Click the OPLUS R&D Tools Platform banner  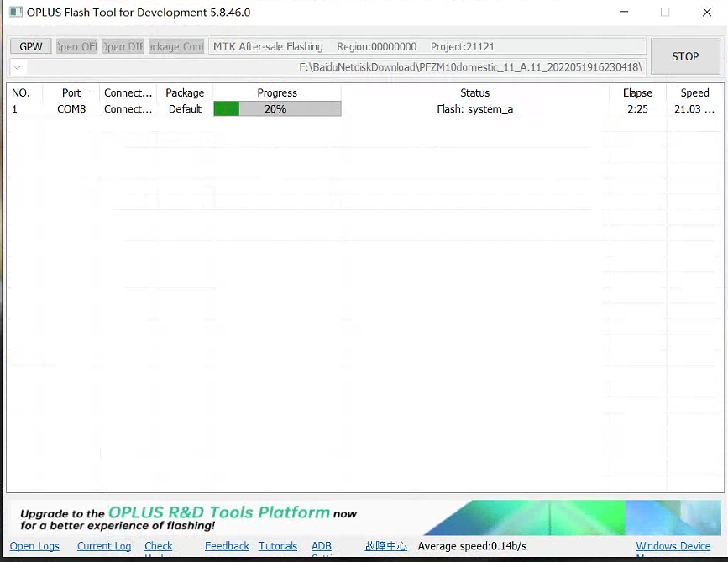click(x=365, y=517)
